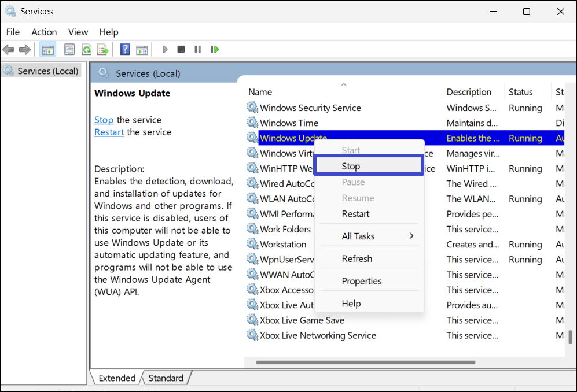577x392 pixels.
Task: Click the 'Restart the service' link
Action: [x=109, y=132]
